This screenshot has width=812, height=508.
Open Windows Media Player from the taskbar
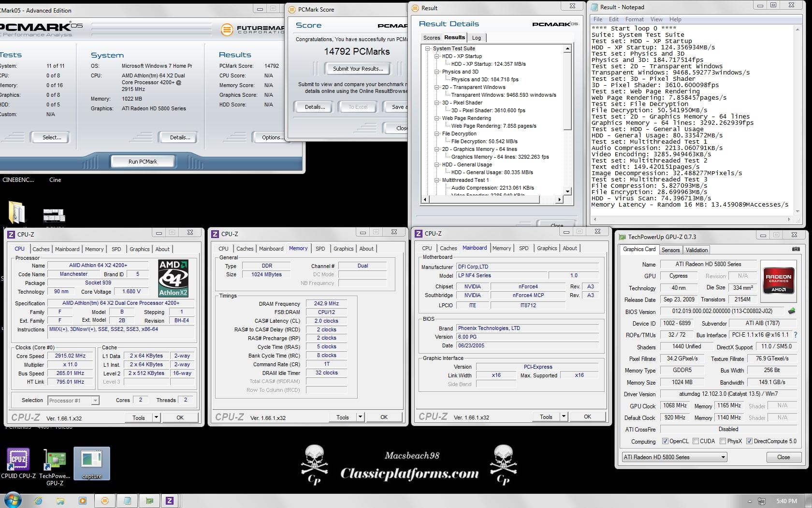82,501
